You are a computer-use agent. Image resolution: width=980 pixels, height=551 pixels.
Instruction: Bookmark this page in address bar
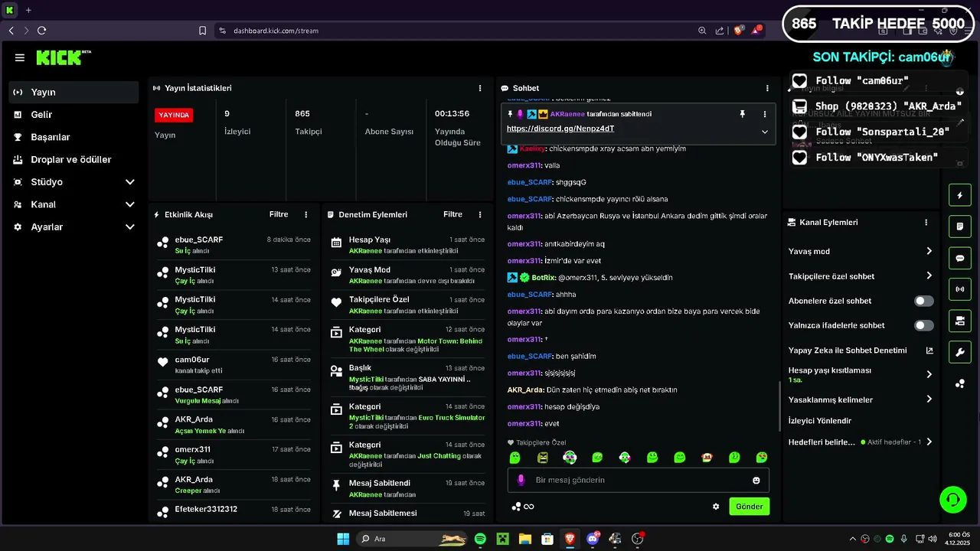pyautogui.click(x=202, y=31)
